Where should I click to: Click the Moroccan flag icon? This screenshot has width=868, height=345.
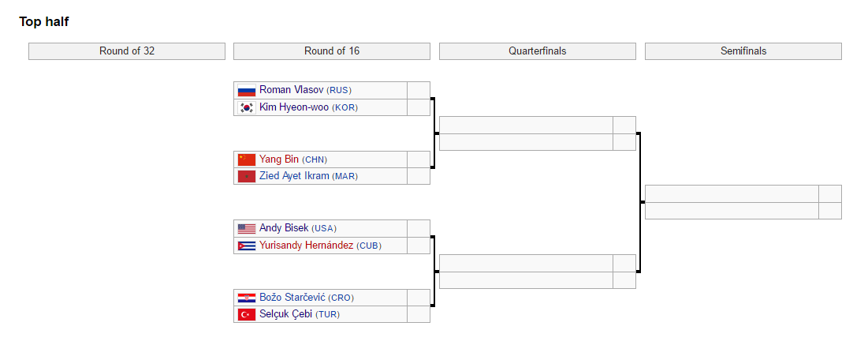tap(247, 177)
